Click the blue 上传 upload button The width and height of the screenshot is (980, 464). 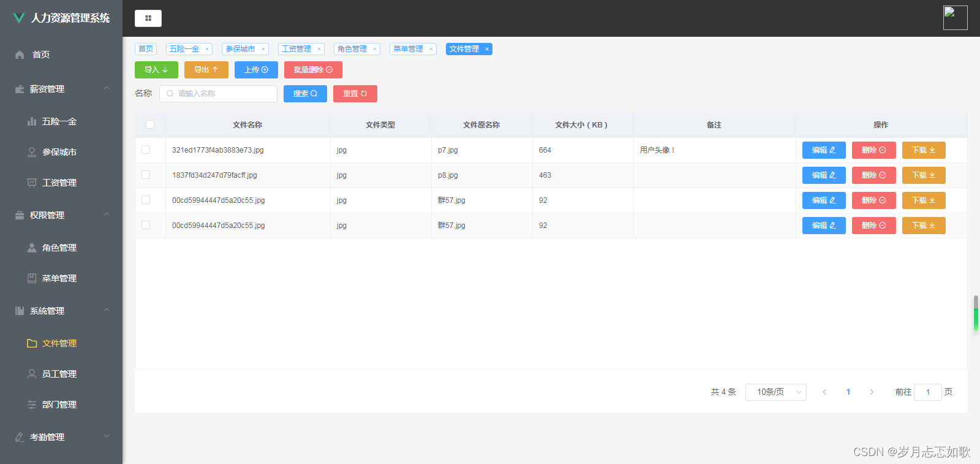point(256,70)
